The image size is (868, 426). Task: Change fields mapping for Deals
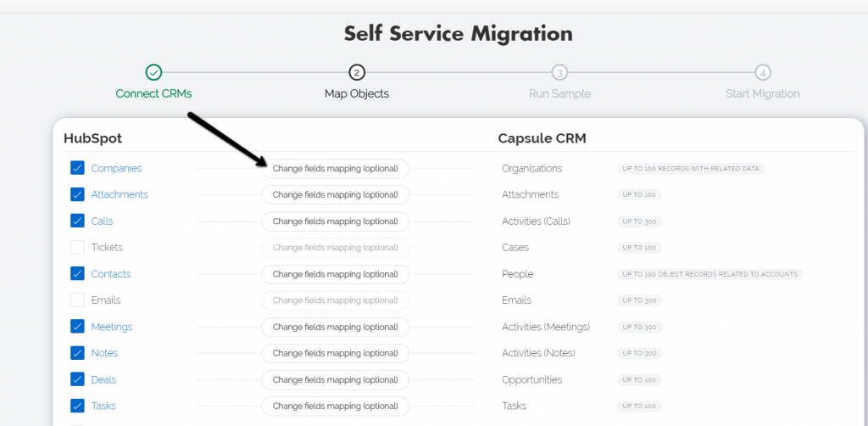pos(335,380)
